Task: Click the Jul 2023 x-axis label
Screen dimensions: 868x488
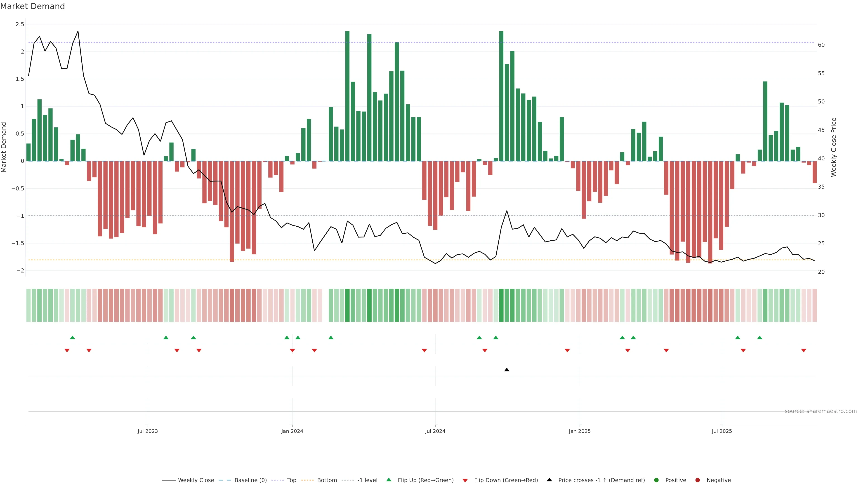Action: pos(148,431)
